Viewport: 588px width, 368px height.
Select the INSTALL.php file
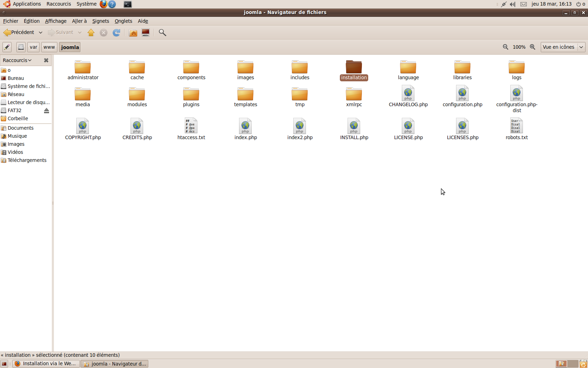point(354,129)
